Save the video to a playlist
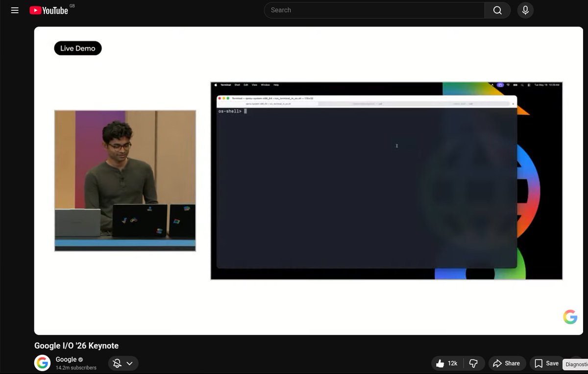Viewport: 588px width, 374px height. 547,363
